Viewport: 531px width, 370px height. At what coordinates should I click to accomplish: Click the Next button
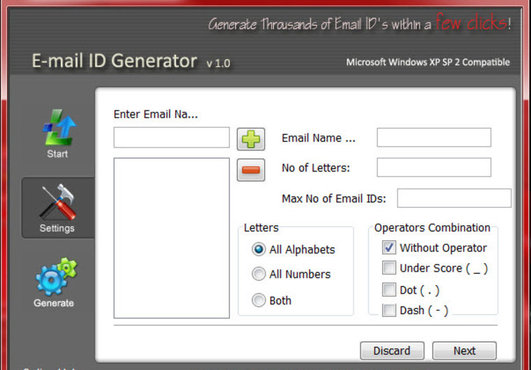point(464,351)
